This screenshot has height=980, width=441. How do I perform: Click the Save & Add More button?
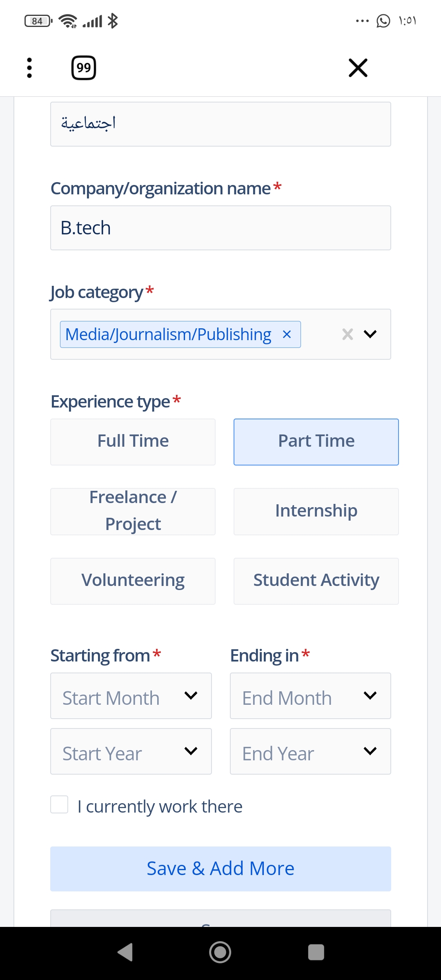point(220,869)
